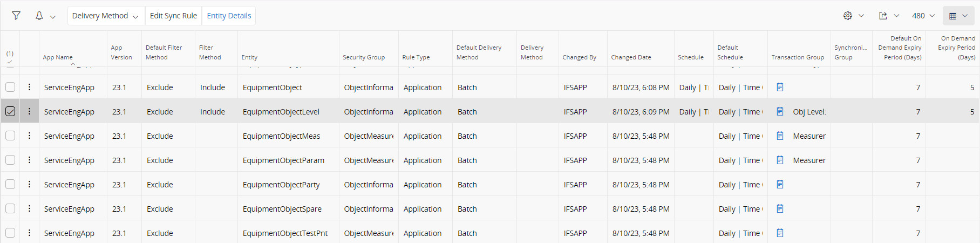Open the filter funnel icon
Viewport: 980px width, 243px height.
click(x=16, y=16)
